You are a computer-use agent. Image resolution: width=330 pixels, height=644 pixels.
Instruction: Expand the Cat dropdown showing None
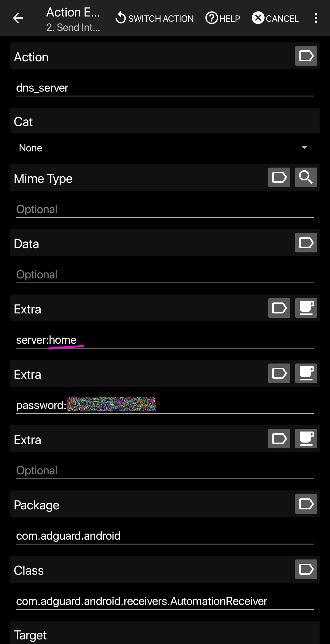click(165, 148)
